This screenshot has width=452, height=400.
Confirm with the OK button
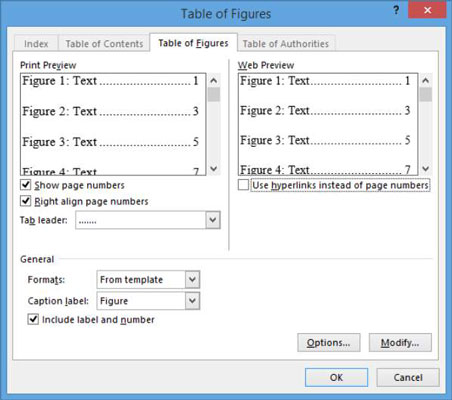point(336,377)
